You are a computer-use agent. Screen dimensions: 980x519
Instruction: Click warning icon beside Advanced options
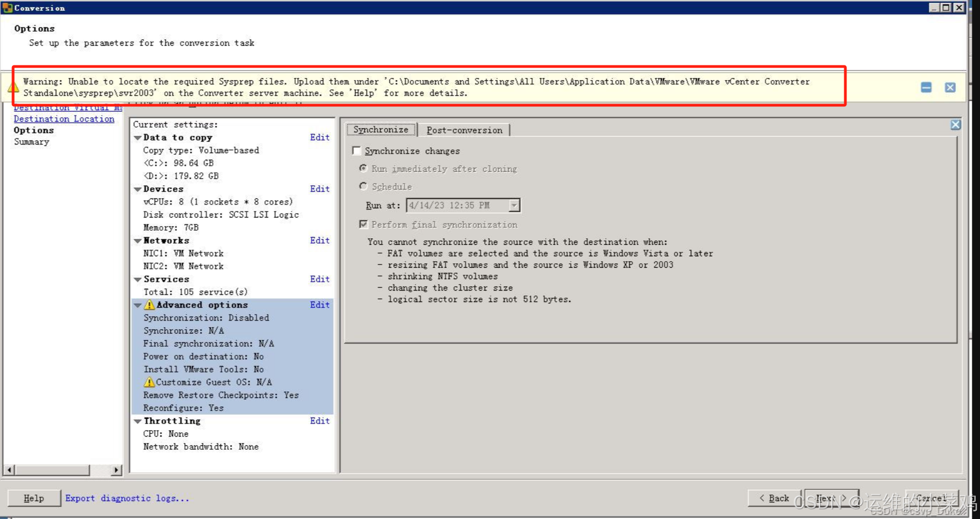tap(148, 305)
